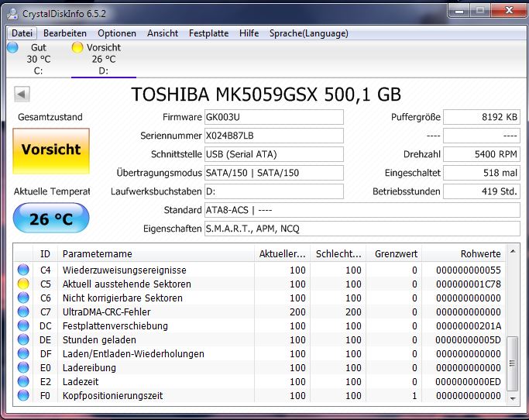Viewport: 529px width, 420px height.
Task: Click the Seriennummer field X024B87LB
Action: pyautogui.click(x=274, y=136)
